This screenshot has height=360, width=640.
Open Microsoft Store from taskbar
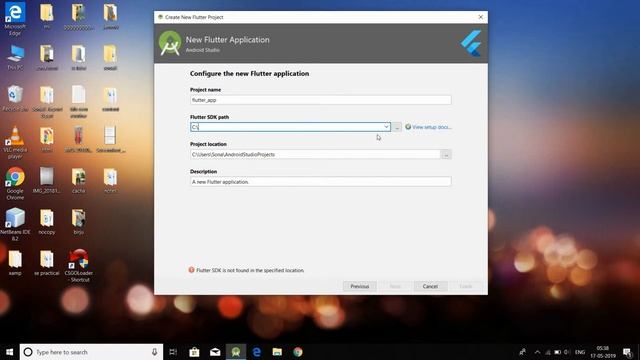coord(194,352)
